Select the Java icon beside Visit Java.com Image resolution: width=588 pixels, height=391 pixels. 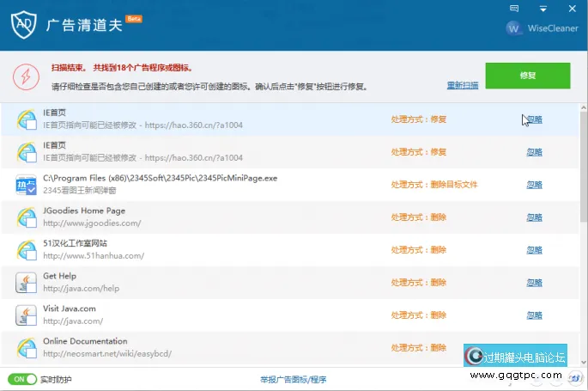point(27,315)
